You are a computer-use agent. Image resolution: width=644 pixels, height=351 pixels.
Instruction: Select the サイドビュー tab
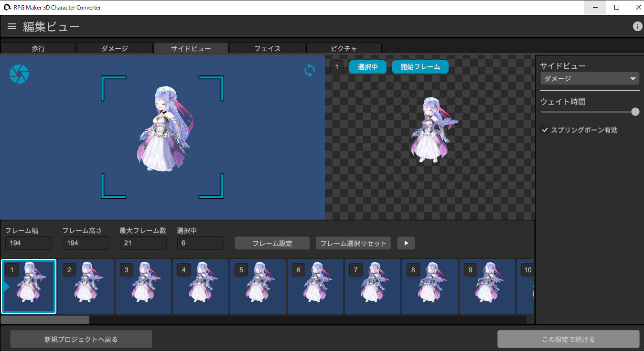[x=191, y=48]
